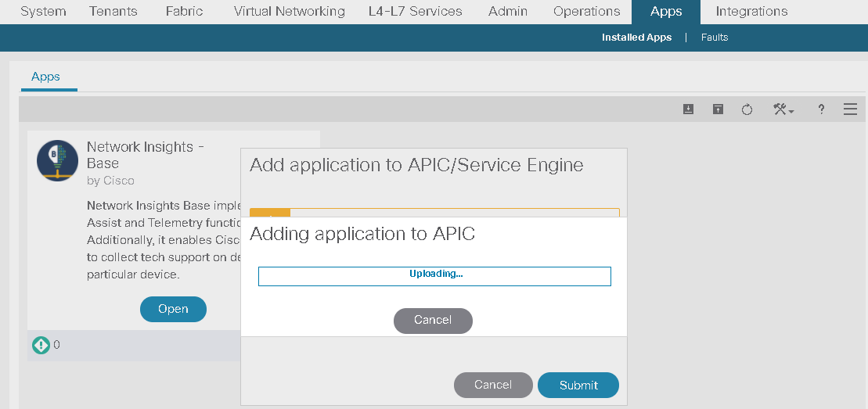The width and height of the screenshot is (868, 409).
Task: Open the hamburger view menu icon
Action: 850,109
